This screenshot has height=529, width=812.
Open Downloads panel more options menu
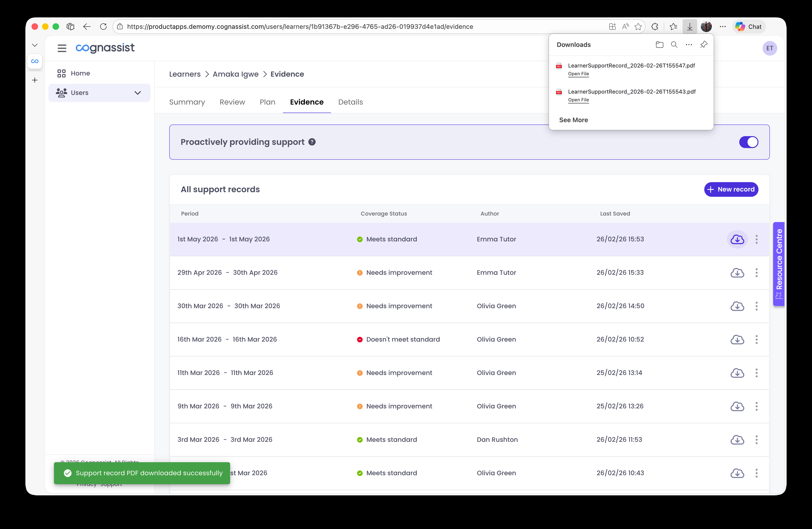688,44
